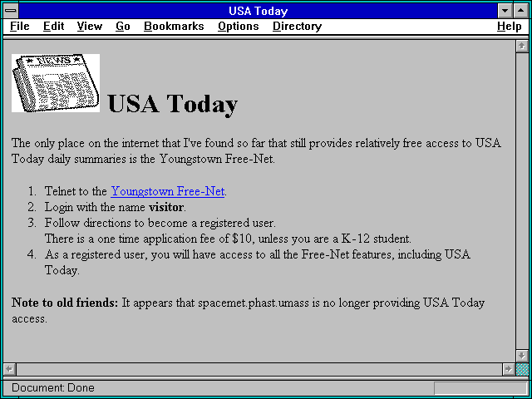The image size is (532, 399).
Task: Click the horizontal scrollbar left arrow
Action: [10, 369]
